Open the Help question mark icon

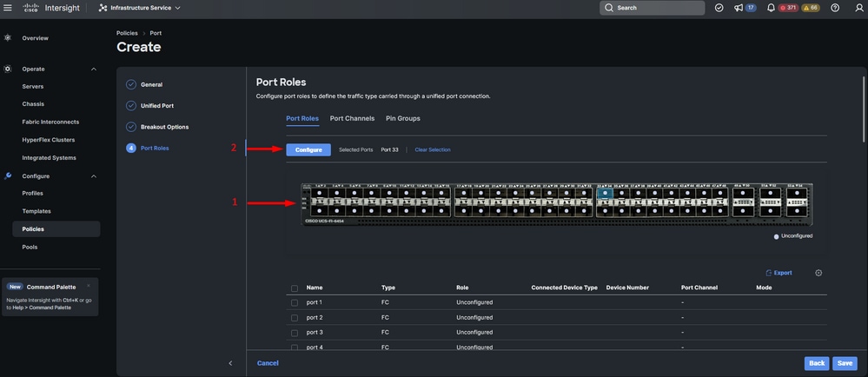[x=835, y=8]
